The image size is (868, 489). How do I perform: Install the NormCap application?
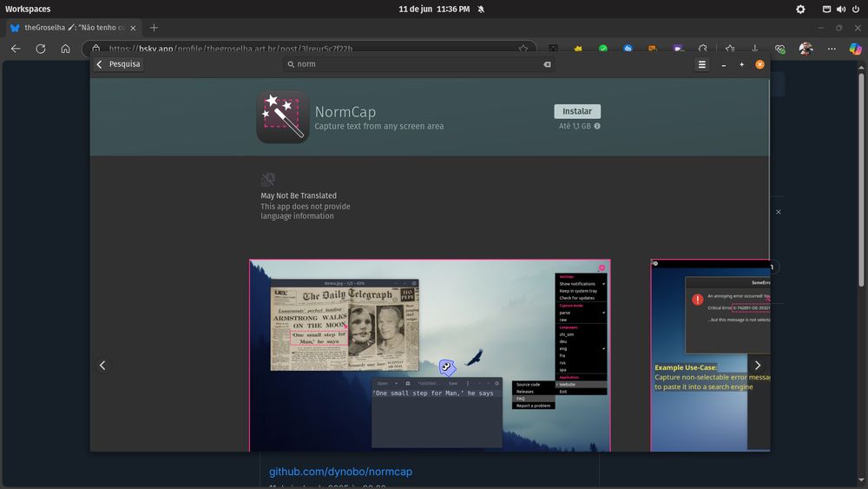[x=577, y=111]
